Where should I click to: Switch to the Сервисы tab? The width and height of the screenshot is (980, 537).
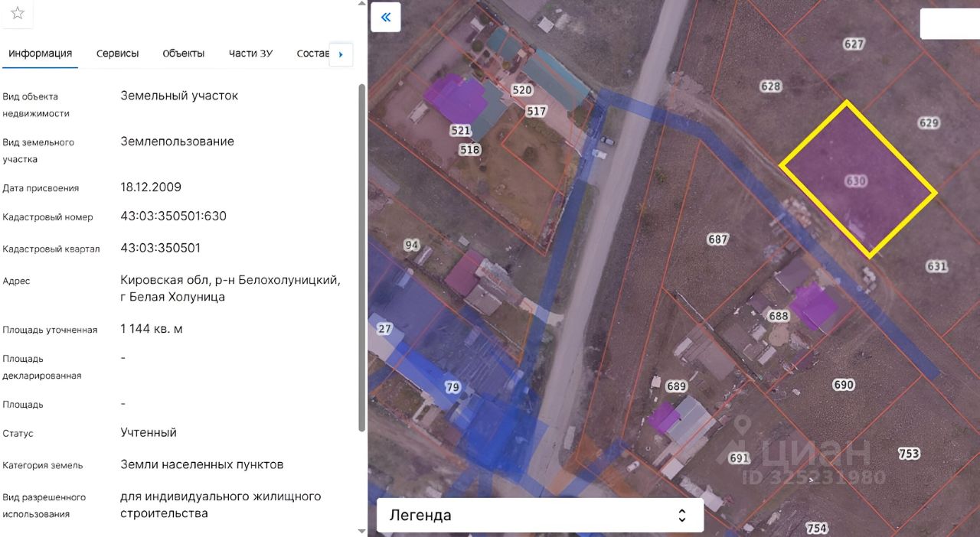pyautogui.click(x=118, y=54)
